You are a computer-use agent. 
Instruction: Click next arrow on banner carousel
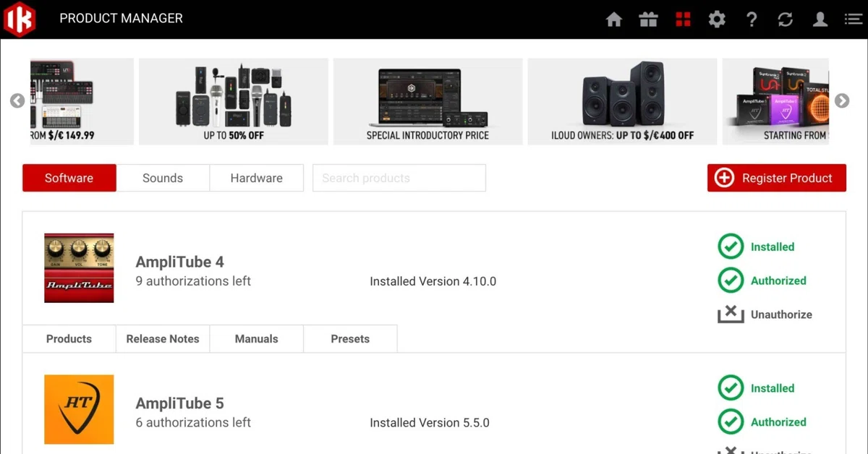pyautogui.click(x=842, y=101)
